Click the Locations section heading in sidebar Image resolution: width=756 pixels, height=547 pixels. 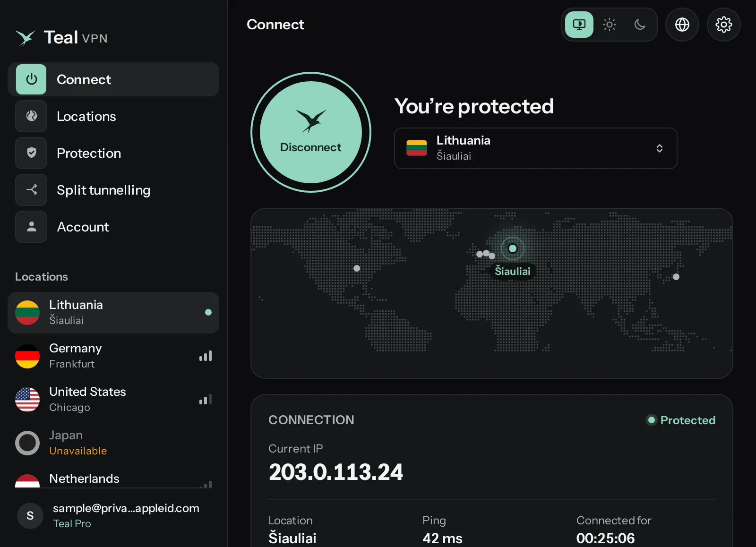[42, 277]
